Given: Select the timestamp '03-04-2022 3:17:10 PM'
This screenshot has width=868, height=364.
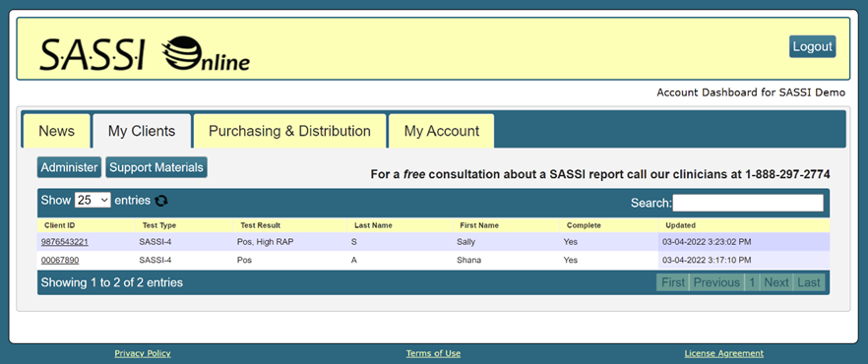Looking at the screenshot, I should 707,260.
